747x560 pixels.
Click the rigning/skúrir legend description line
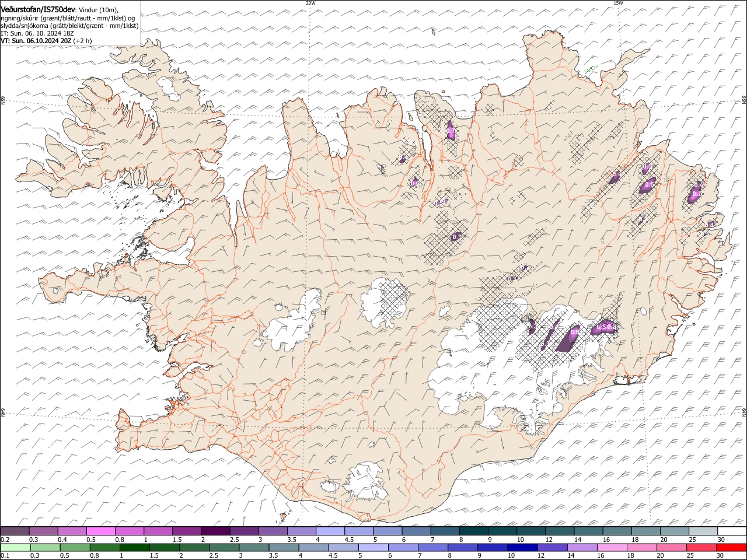pos(68,18)
